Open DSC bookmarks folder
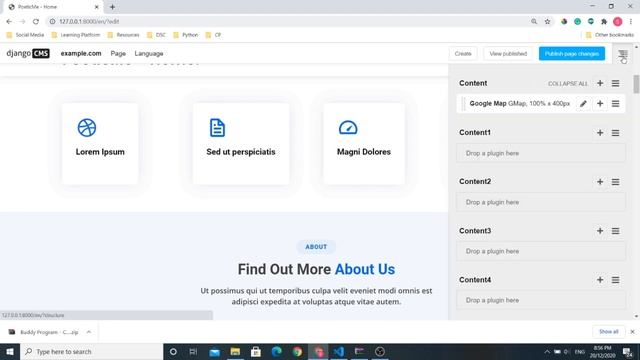640x360 pixels. [156, 35]
